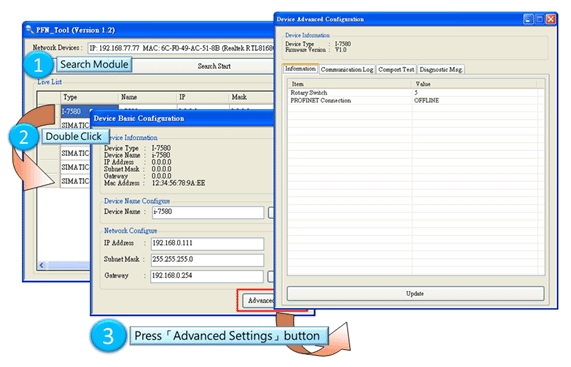Click the Subnet Mask input field
The width and height of the screenshot is (571, 367).
tap(207, 260)
